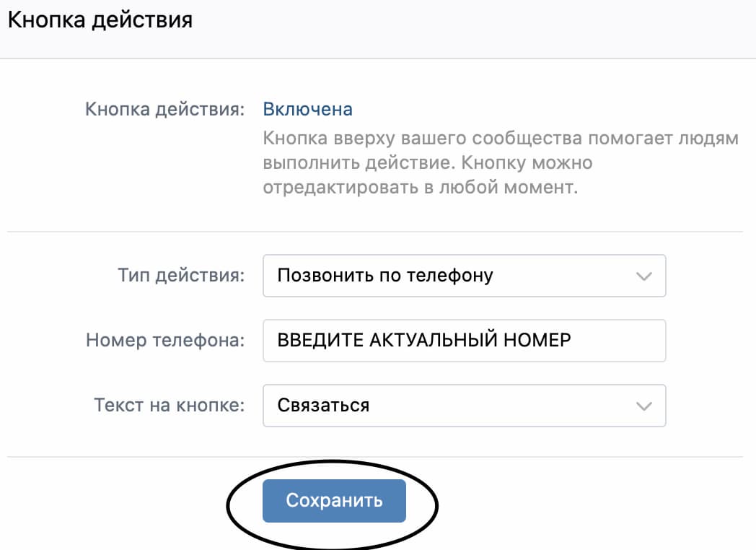Click the "Кнопка действия" page title
The image size is (756, 550).
pos(99,19)
